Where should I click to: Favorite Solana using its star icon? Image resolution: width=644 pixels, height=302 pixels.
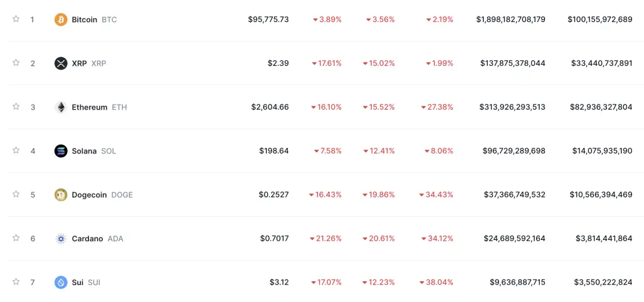(16, 150)
